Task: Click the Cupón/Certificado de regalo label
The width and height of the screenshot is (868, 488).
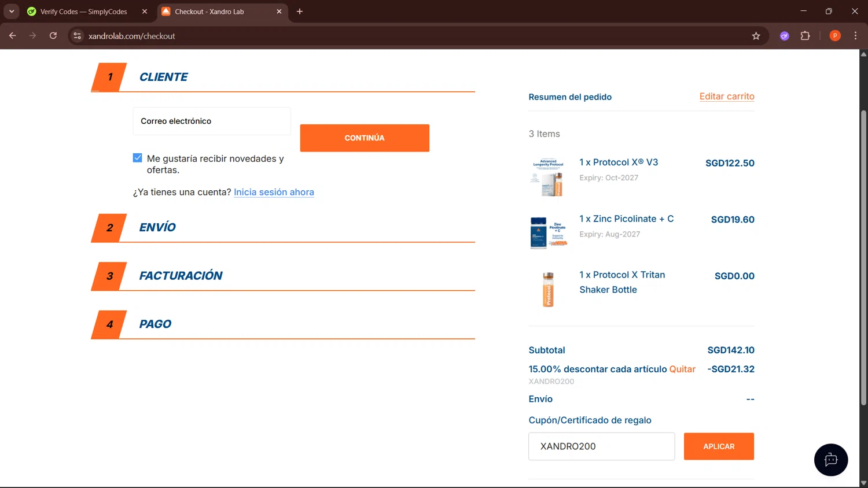Action: 590,420
